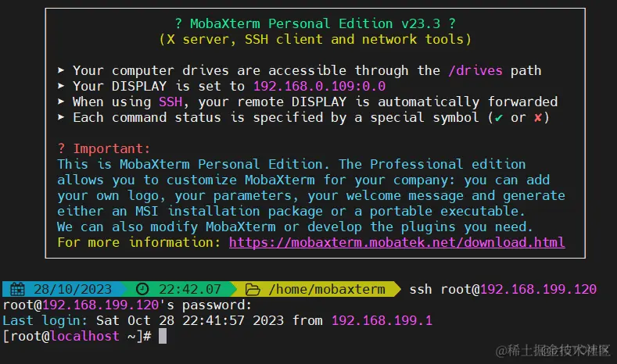Open the mobaxterm.mobatek.net download link
The width and height of the screenshot is (617, 364).
[396, 242]
